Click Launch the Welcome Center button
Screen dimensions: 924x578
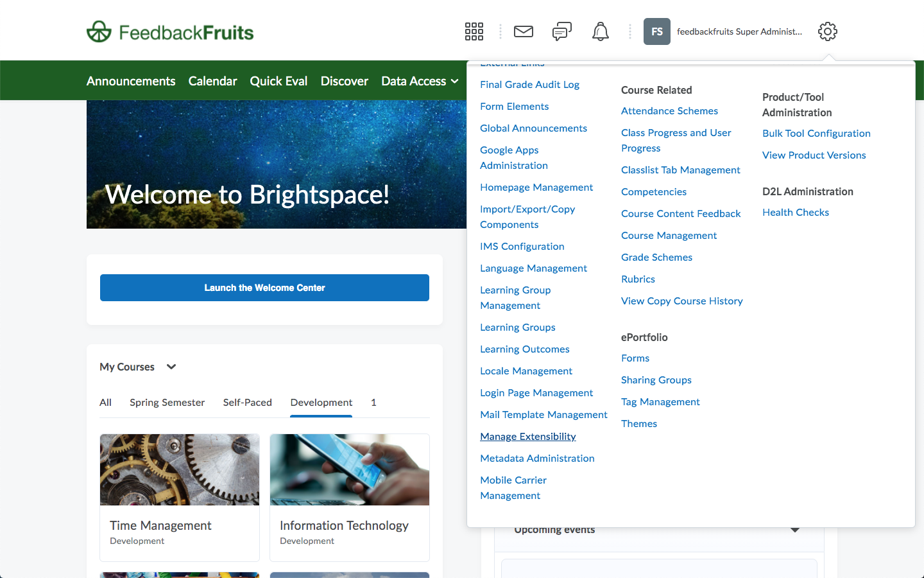click(x=264, y=288)
